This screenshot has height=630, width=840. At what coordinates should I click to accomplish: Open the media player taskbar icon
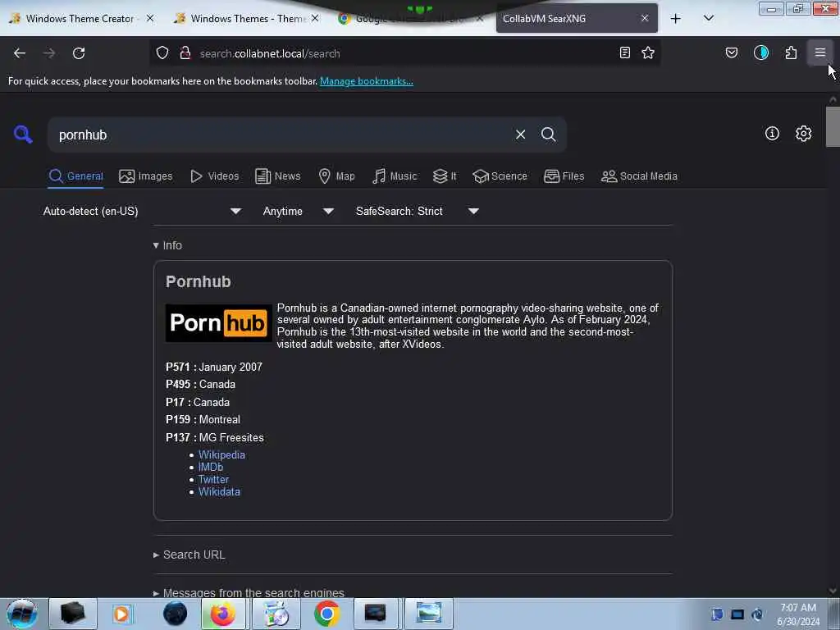pos(121,614)
